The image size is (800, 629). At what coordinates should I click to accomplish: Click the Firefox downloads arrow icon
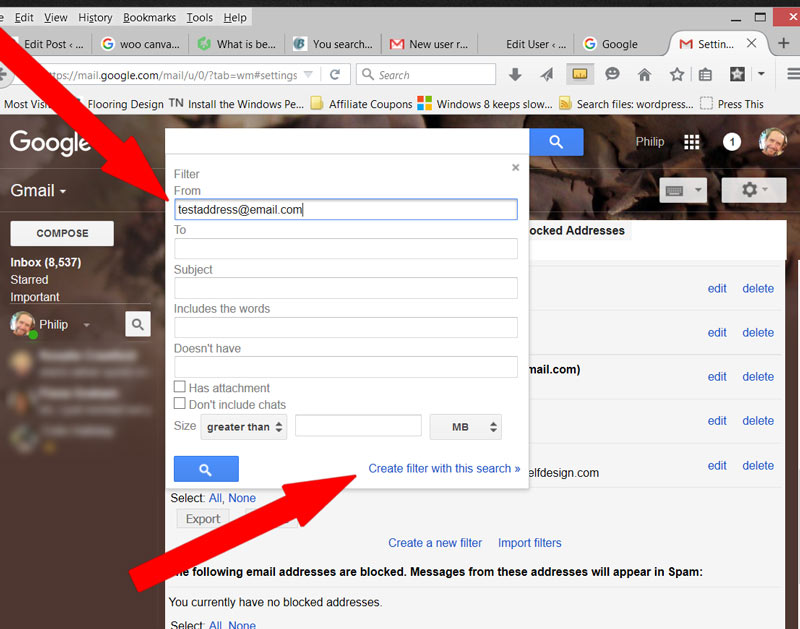click(515, 75)
